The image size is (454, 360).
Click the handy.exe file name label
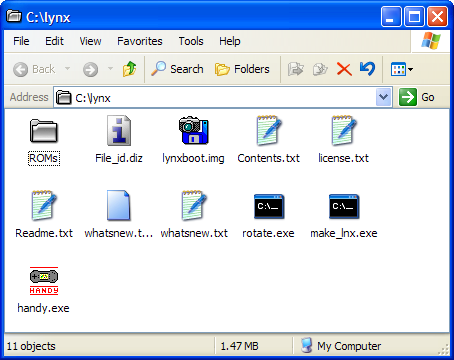(43, 308)
